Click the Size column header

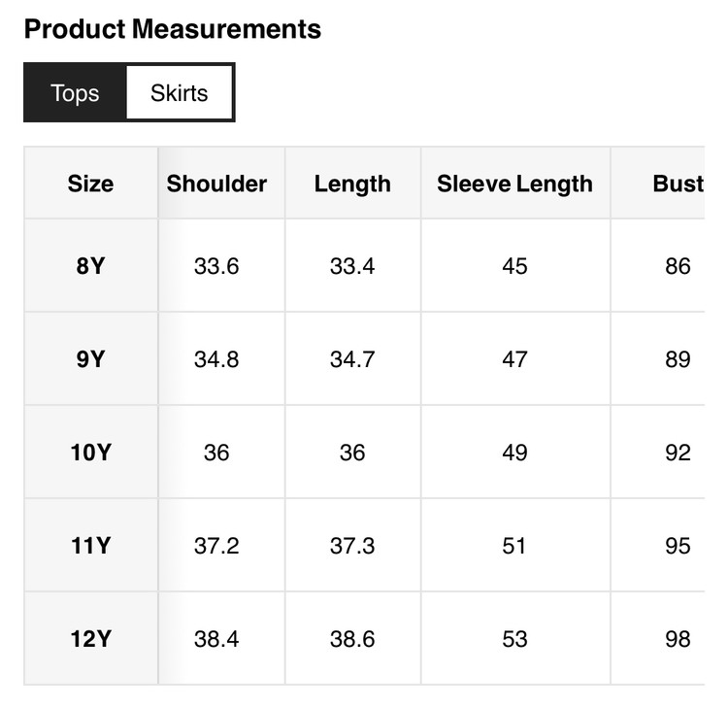click(x=90, y=184)
